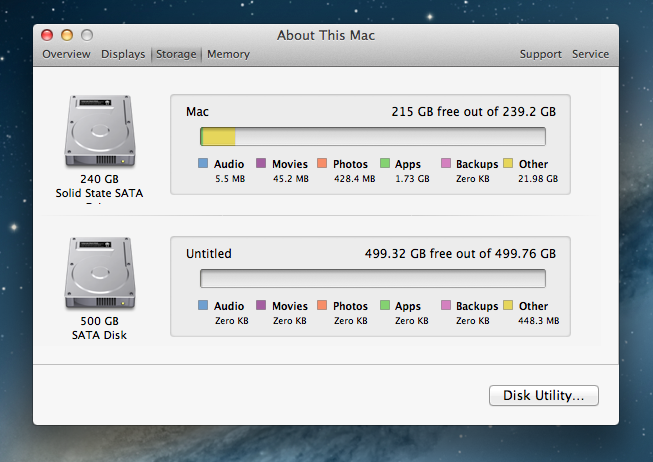The width and height of the screenshot is (653, 462).
Task: Click the purple Movies swatch for Untitled
Action: click(261, 305)
